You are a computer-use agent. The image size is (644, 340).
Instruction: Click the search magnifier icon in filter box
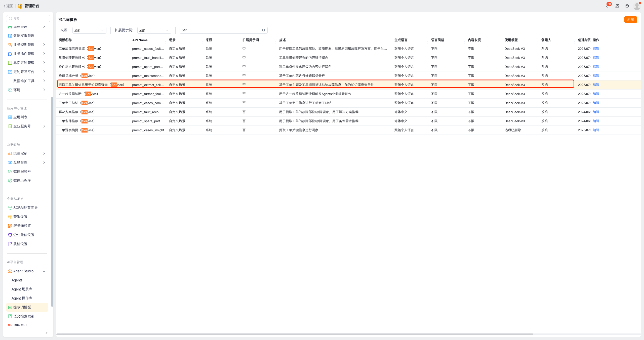coord(264,30)
